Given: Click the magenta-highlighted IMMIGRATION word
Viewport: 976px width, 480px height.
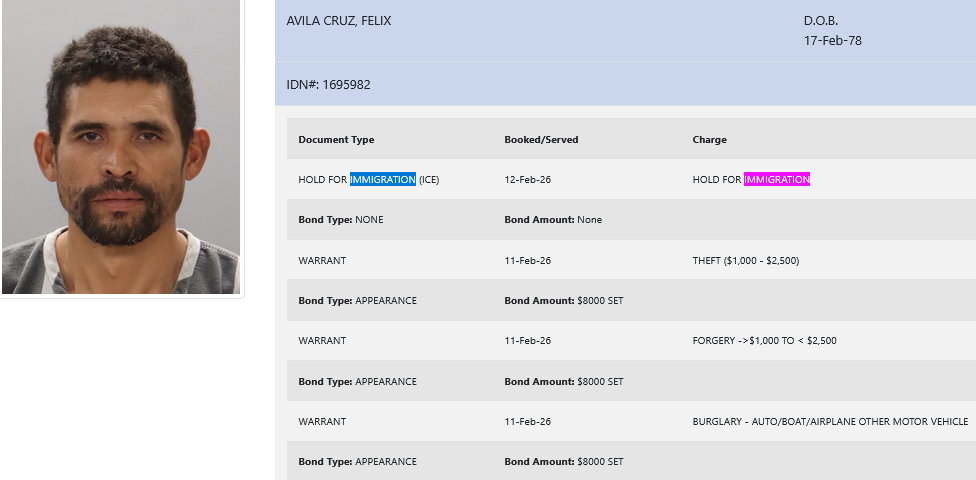Looking at the screenshot, I should pos(776,180).
